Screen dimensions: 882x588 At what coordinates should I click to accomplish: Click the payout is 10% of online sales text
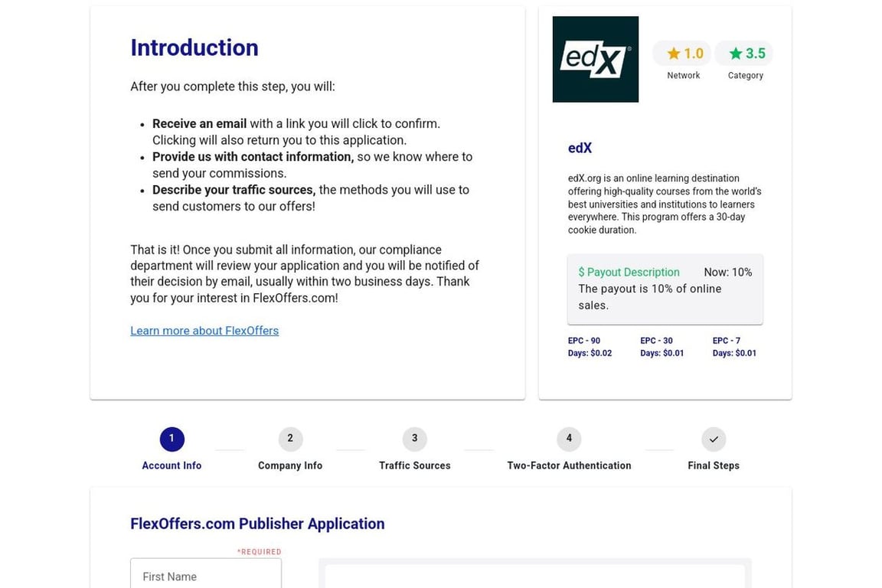point(650,297)
